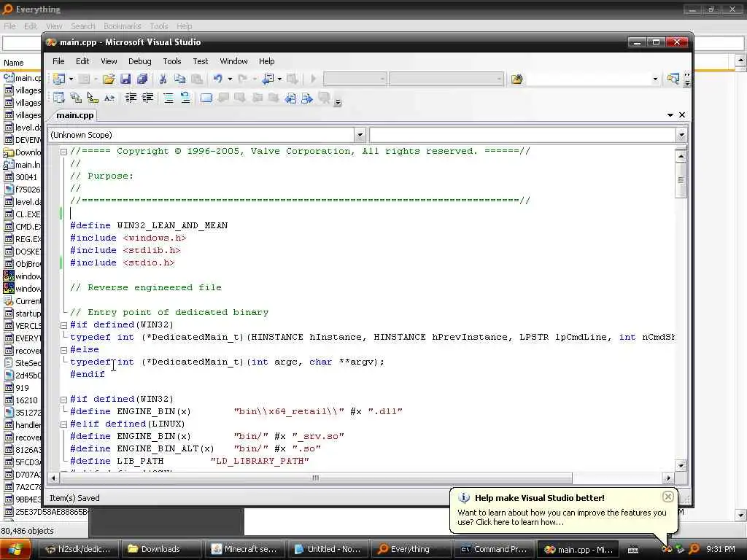This screenshot has height=560, width=747.
Task: Click the Display Quick Info icon
Action: coord(93,98)
